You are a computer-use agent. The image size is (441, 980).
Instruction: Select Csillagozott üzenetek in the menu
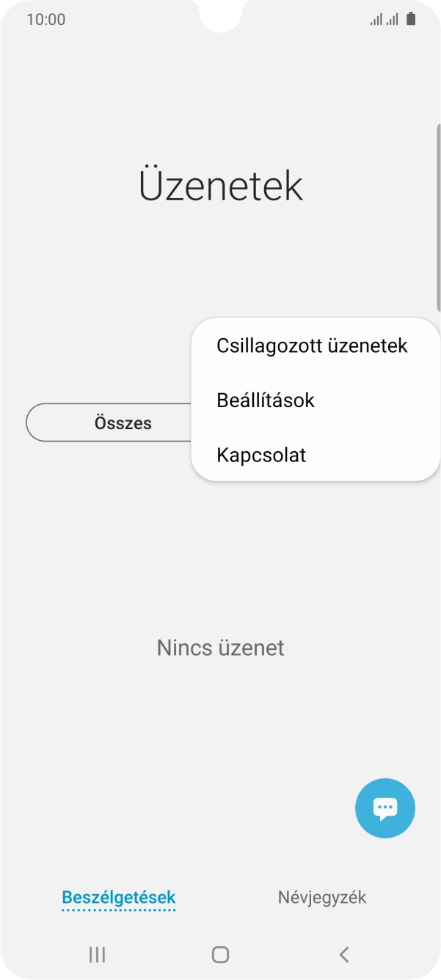tap(311, 345)
